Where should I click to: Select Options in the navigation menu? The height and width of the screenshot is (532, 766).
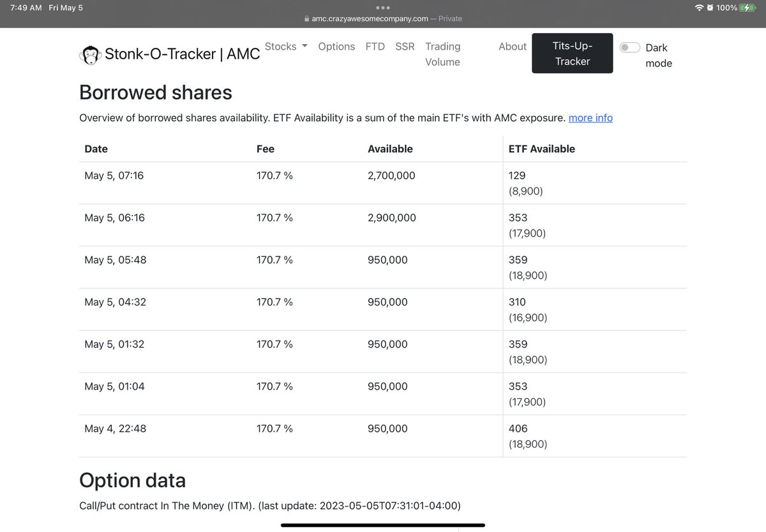(x=336, y=46)
